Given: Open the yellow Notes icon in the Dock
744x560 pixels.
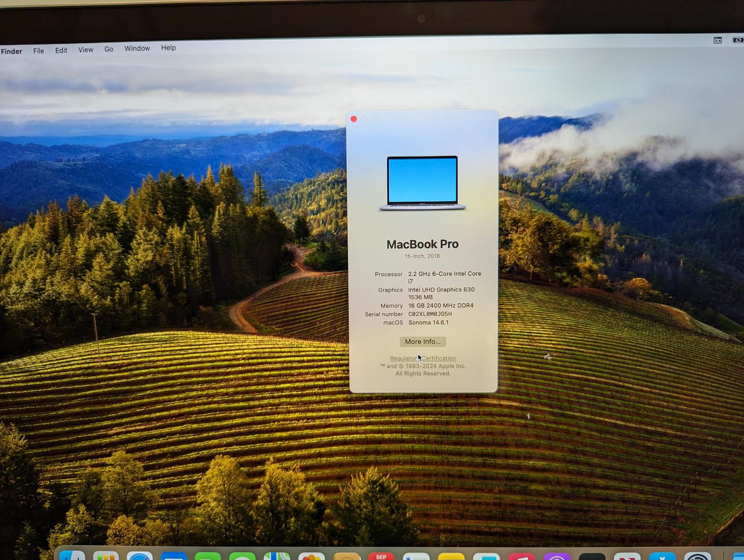Looking at the screenshot, I should pos(451,556).
